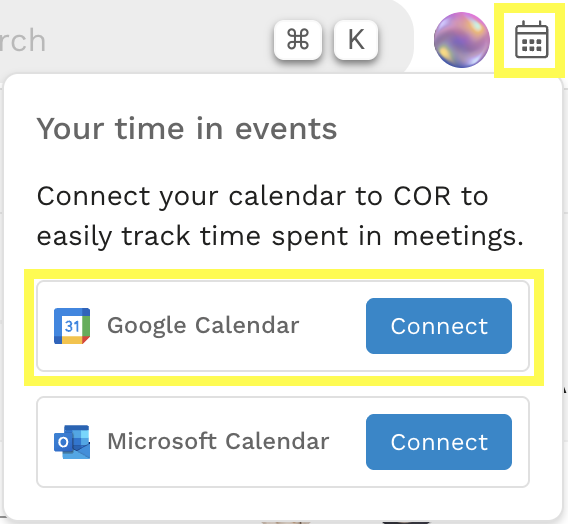Open the calendar events icon
Viewport: 568px width, 524px height.
click(x=531, y=39)
